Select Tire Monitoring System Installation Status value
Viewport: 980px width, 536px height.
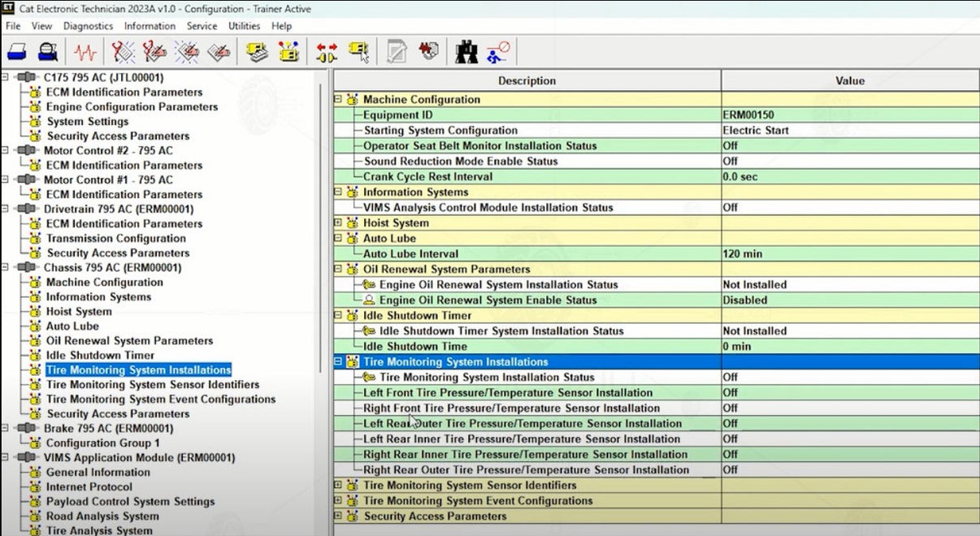[848, 378]
